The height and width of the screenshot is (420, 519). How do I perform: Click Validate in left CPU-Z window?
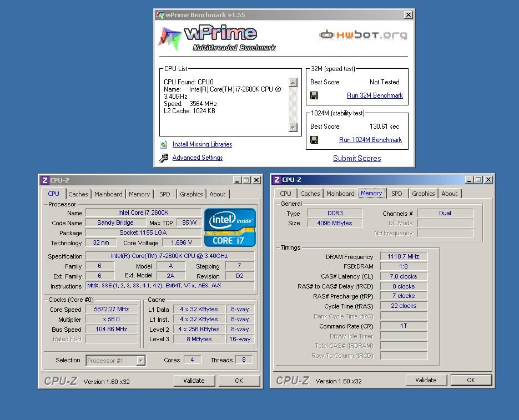[194, 381]
